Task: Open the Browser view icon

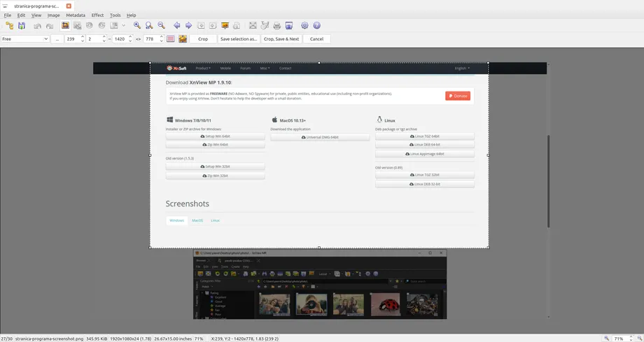Action: tap(9, 25)
